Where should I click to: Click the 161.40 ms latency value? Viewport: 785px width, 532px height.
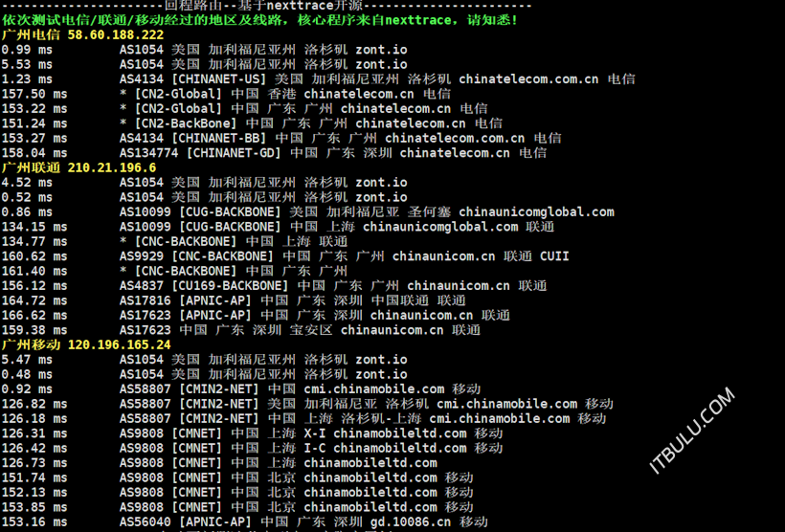[x=34, y=271]
